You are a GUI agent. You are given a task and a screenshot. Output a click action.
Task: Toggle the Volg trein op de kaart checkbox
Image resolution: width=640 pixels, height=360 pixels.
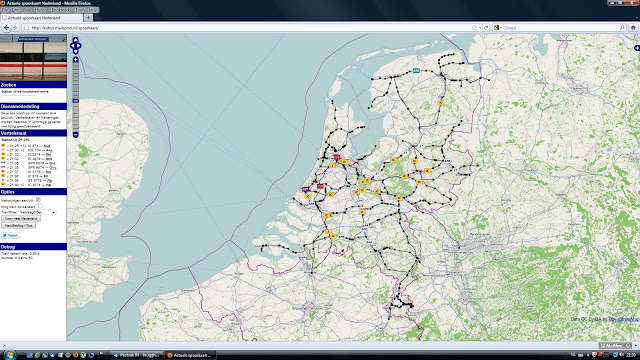point(40,206)
